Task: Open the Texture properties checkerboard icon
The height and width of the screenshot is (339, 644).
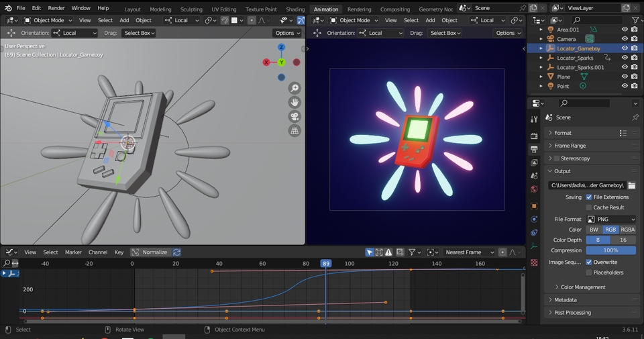Action: (x=534, y=263)
